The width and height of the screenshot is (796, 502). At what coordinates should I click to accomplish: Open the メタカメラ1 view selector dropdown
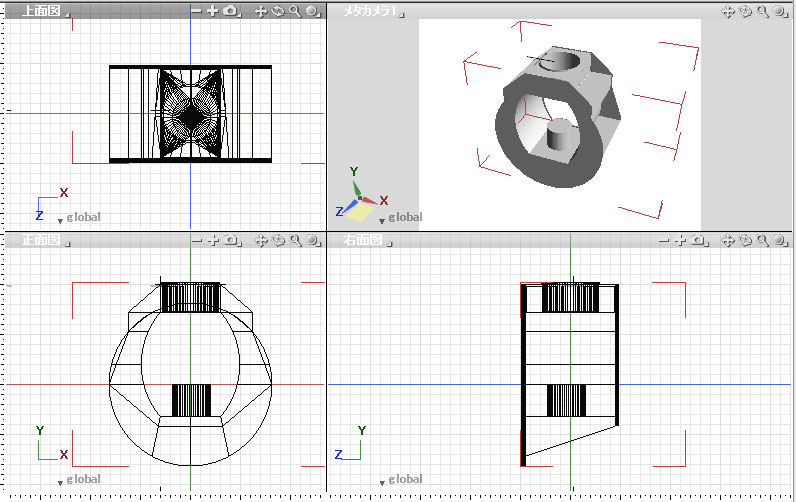point(374,11)
